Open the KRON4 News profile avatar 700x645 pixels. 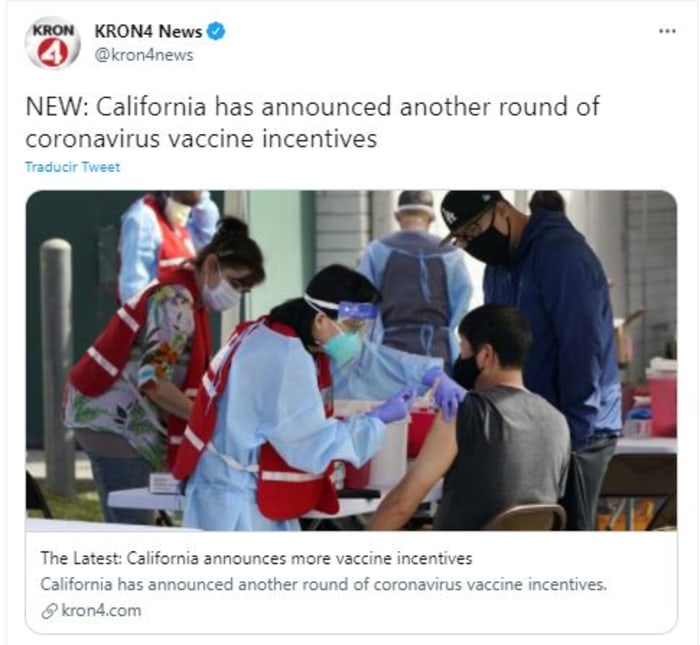coord(53,43)
